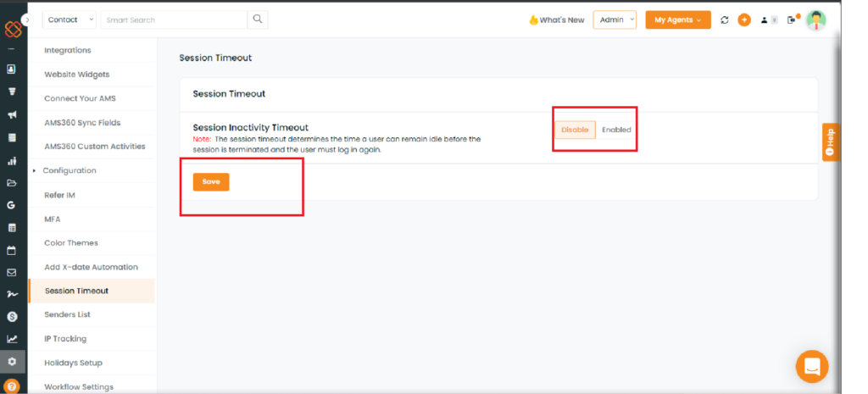Open the Admin role dropdown
This screenshot has width=868, height=394.
click(x=614, y=19)
